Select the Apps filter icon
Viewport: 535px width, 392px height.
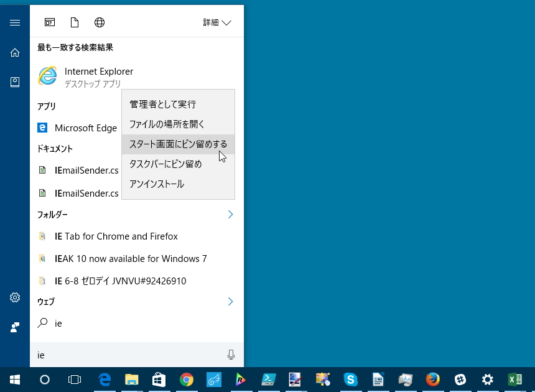(50, 22)
